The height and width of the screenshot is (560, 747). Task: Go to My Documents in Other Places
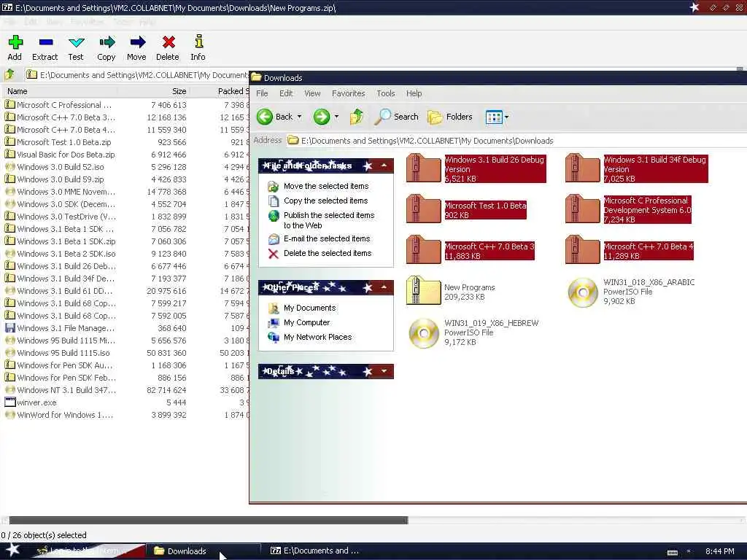click(309, 308)
